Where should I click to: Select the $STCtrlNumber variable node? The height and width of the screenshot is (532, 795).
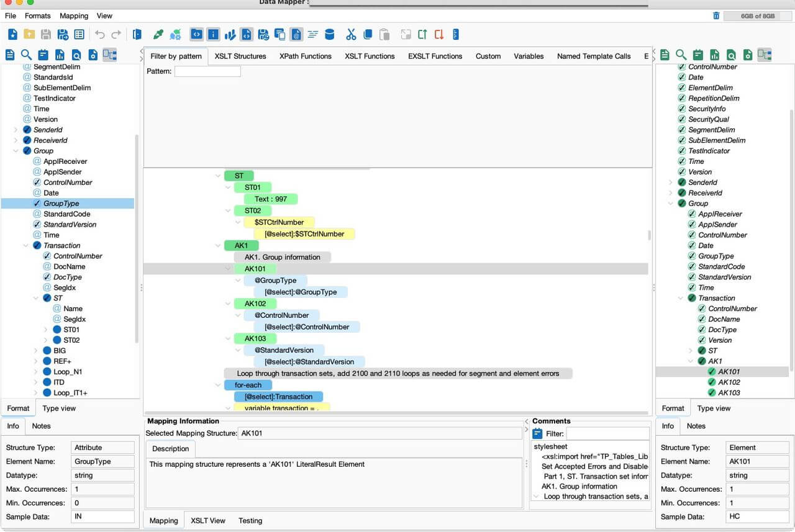(x=279, y=222)
